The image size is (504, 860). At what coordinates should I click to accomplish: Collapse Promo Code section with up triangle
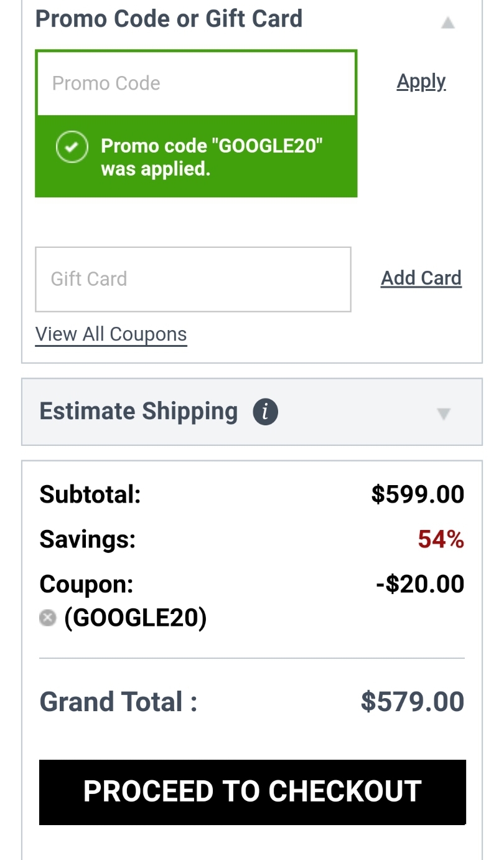447,23
